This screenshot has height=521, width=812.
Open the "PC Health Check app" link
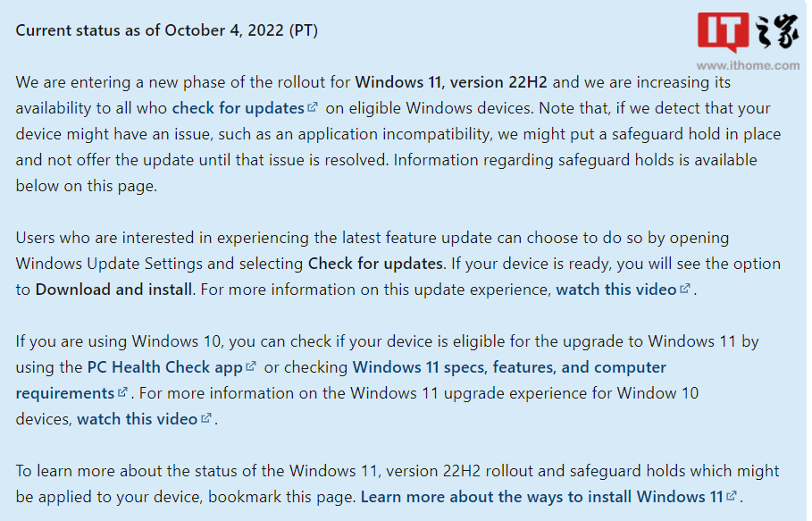pos(164,367)
